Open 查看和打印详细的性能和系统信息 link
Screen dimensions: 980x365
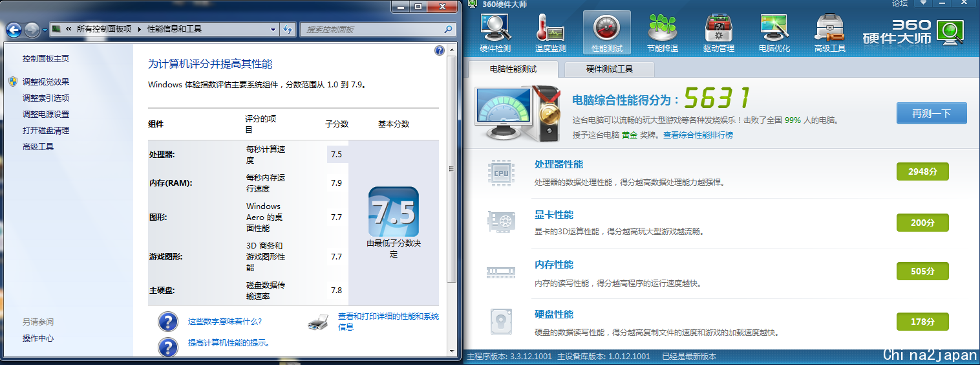click(x=389, y=322)
